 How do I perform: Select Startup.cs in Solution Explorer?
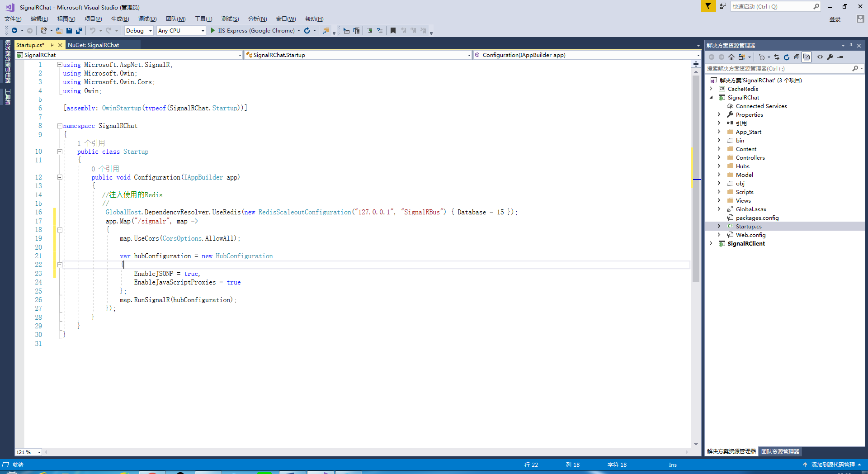click(749, 226)
